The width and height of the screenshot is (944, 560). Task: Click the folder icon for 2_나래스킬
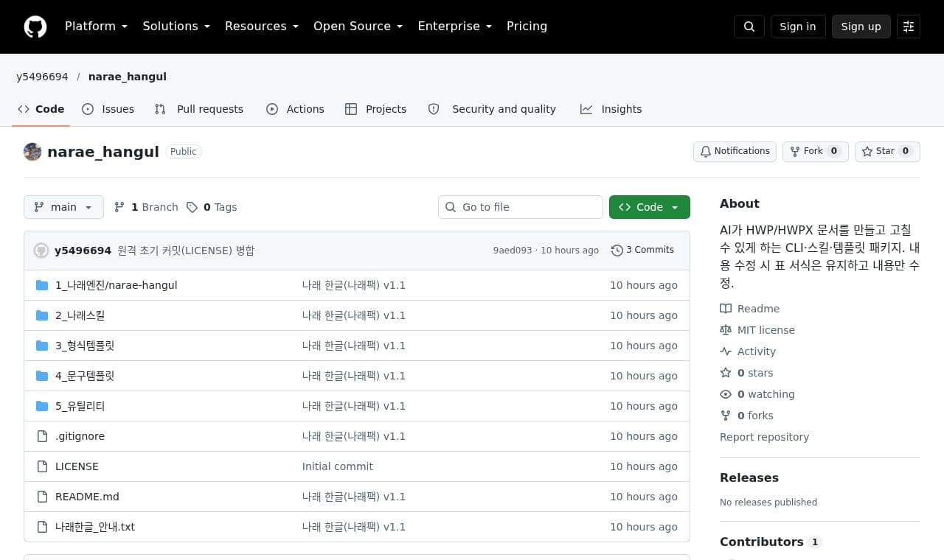pos(42,315)
